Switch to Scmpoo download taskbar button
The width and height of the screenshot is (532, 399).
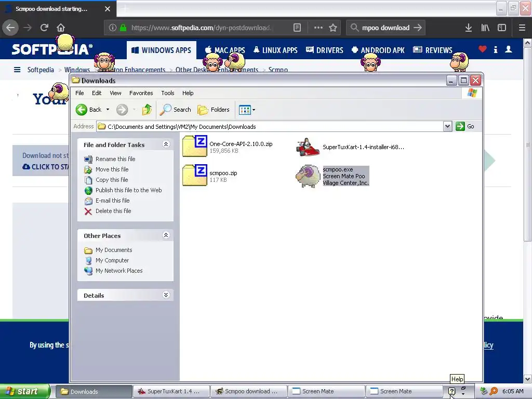coord(249,392)
